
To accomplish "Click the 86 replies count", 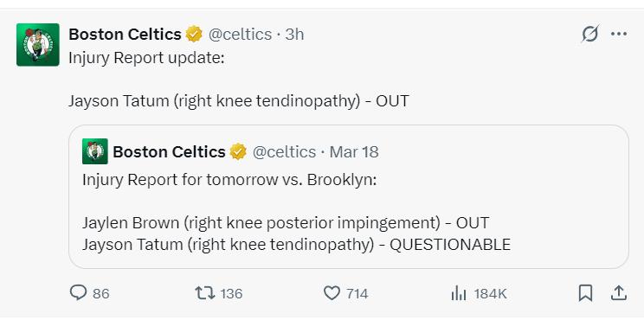I will 101,294.
